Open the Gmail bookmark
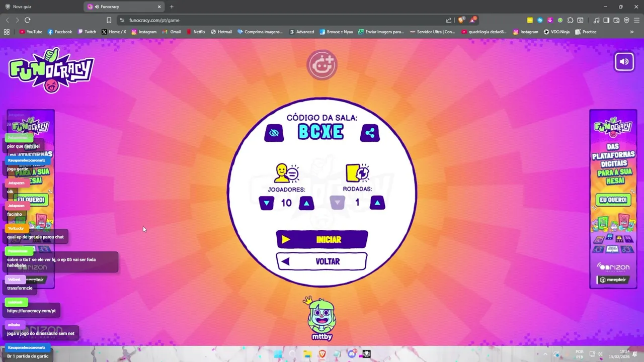This screenshot has width=644, height=362. (x=172, y=32)
